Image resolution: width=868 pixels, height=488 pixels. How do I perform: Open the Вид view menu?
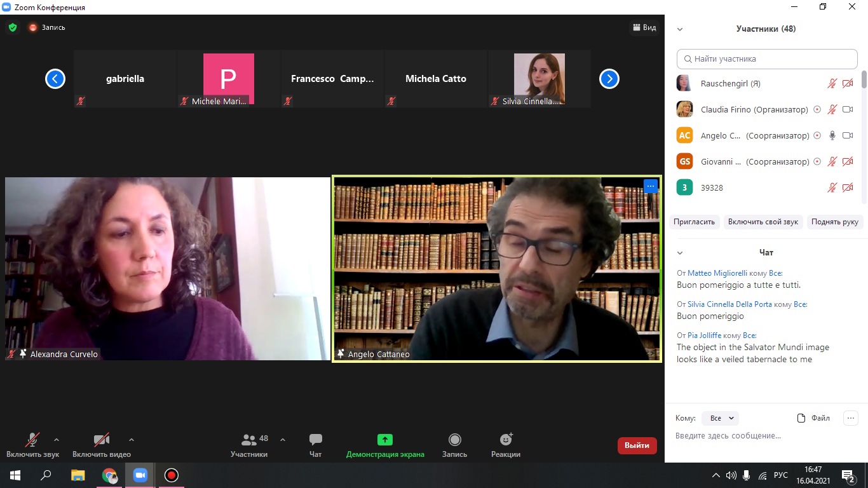point(644,27)
